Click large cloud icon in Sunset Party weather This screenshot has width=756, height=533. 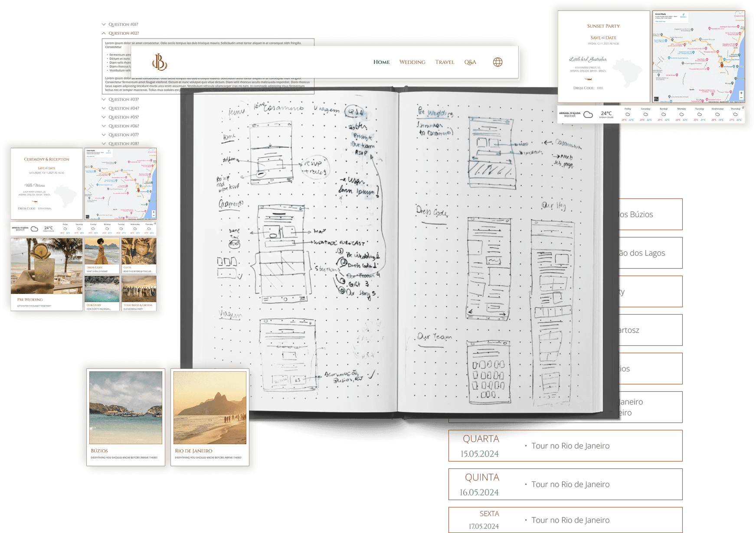(x=588, y=114)
